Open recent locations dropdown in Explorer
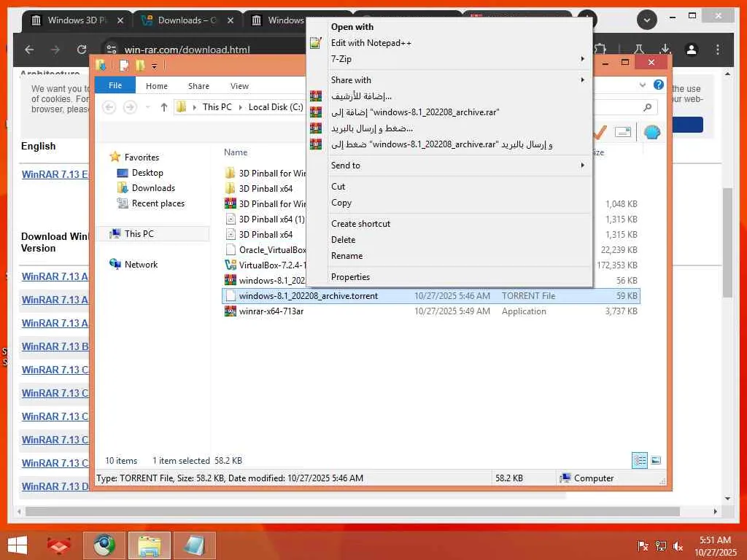The width and height of the screenshot is (747, 560). click(147, 107)
